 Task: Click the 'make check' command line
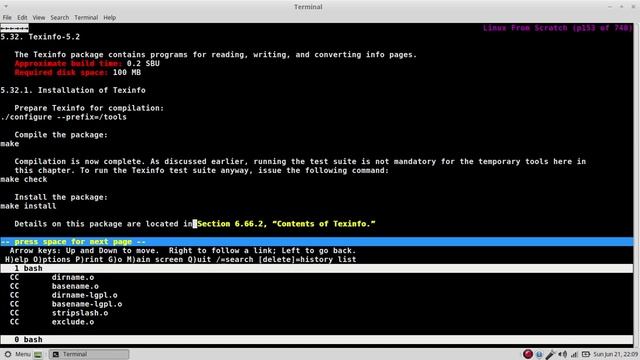(x=24, y=180)
